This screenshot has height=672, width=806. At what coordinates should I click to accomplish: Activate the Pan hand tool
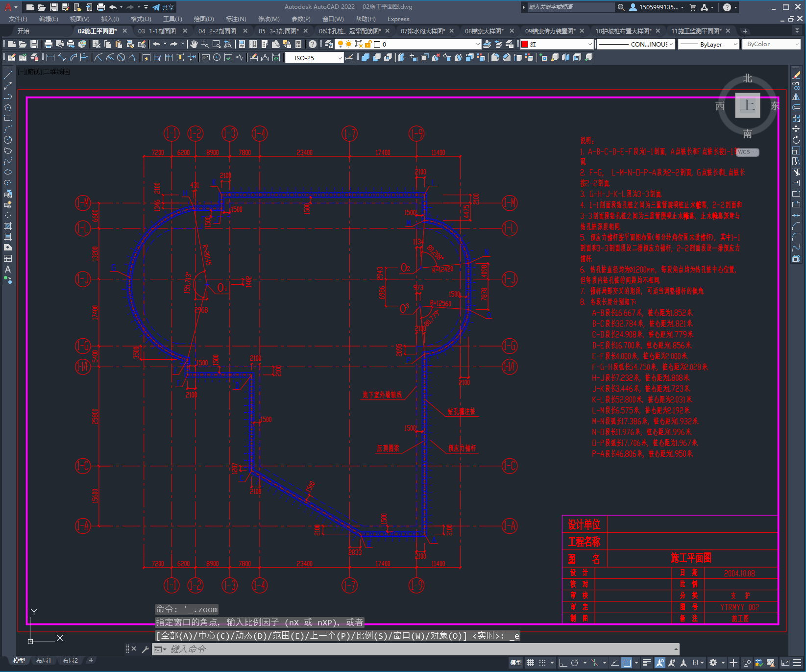194,44
